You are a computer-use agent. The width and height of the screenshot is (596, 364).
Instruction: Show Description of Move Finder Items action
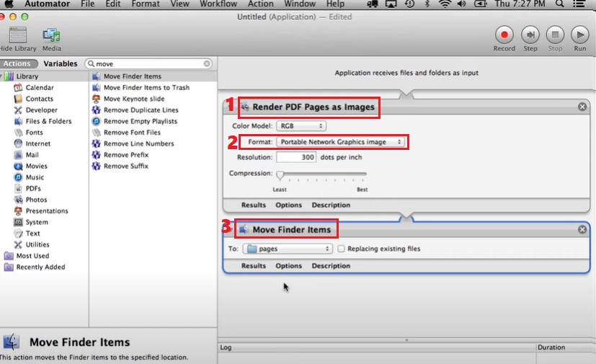pos(331,266)
